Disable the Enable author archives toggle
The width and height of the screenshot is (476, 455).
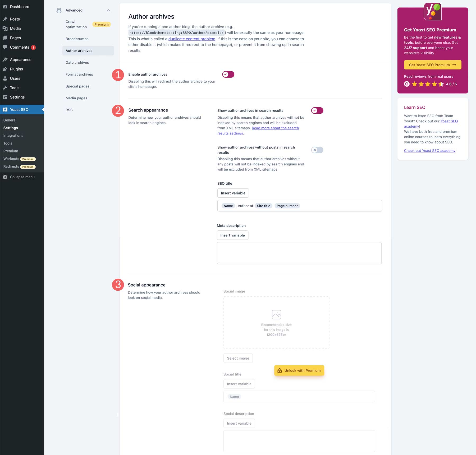[228, 75]
